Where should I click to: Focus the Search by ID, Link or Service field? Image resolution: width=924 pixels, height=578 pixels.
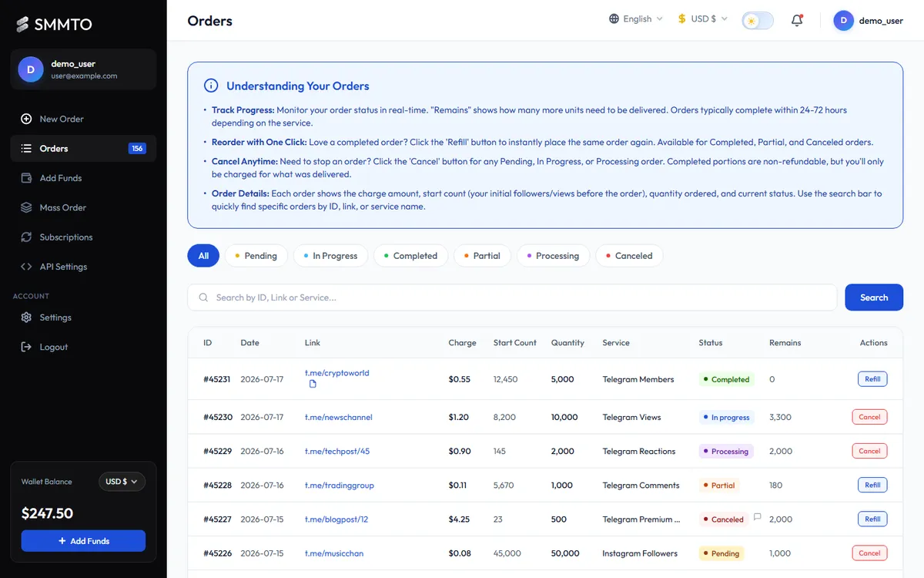[x=512, y=297]
